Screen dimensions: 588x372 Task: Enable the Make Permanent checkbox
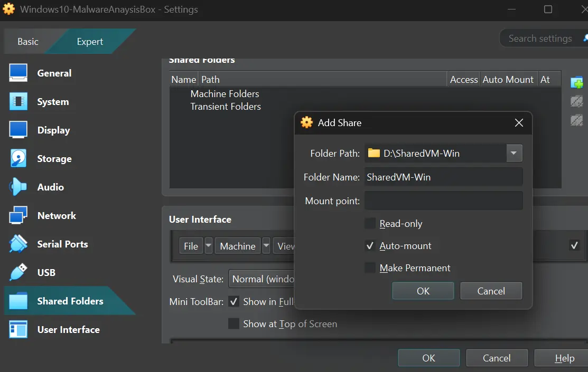(x=370, y=268)
